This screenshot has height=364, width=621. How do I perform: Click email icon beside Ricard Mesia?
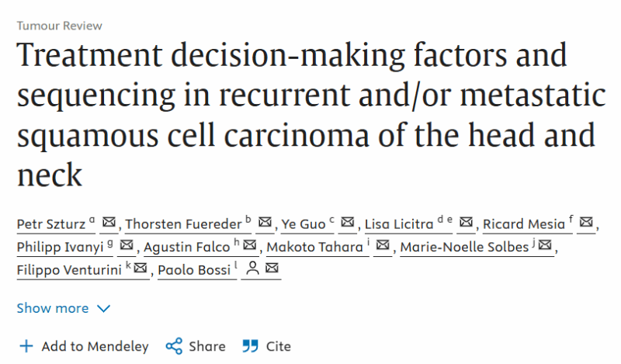click(586, 222)
